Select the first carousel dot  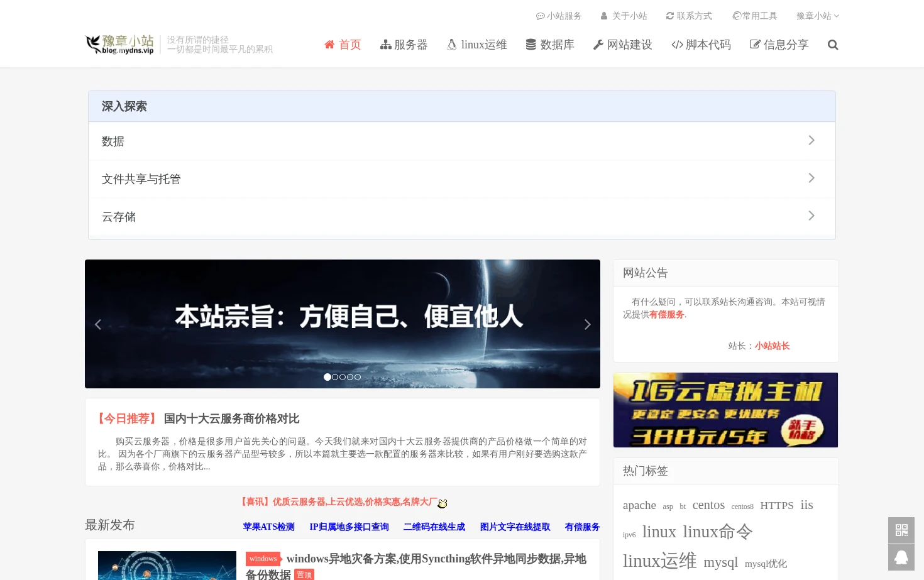coord(327,377)
